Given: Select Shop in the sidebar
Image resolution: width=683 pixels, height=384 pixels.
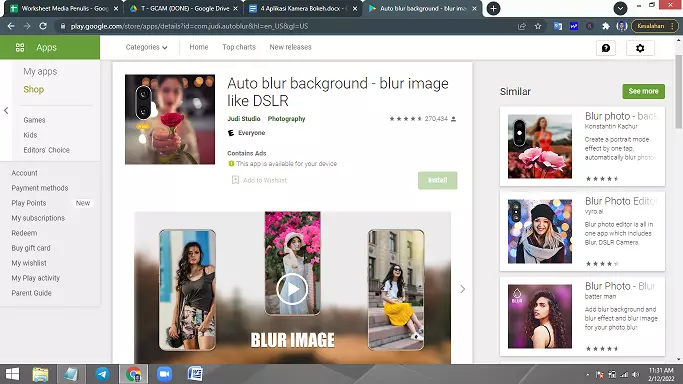Looking at the screenshot, I should click(34, 89).
